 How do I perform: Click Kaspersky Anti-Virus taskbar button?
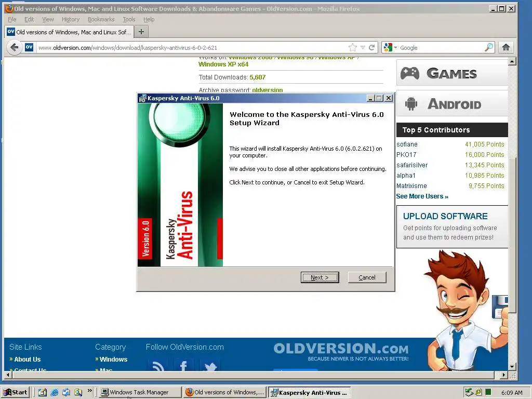(310, 392)
